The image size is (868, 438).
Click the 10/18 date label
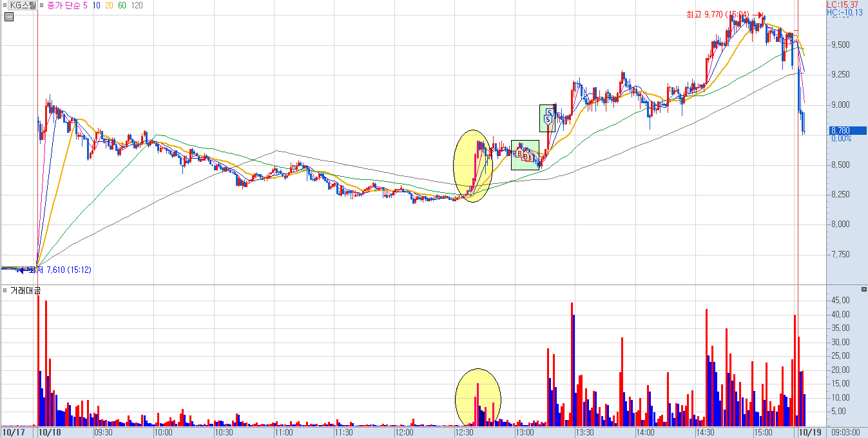click(x=50, y=432)
